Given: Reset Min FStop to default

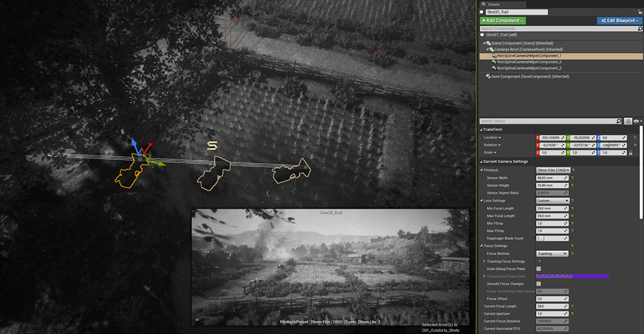Looking at the screenshot, I should point(573,223).
